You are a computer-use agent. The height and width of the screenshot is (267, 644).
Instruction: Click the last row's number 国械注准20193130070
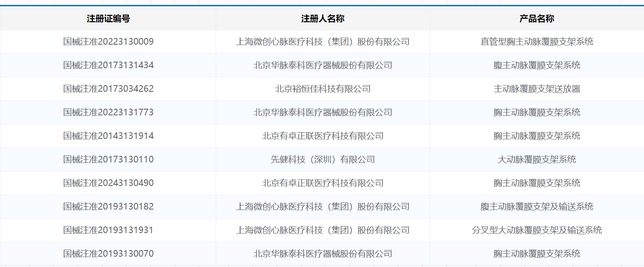point(108,254)
